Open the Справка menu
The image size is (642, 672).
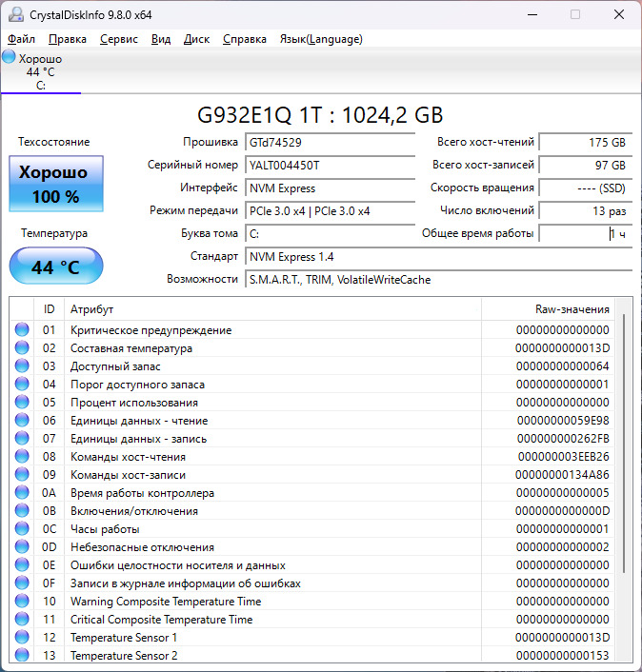click(245, 39)
